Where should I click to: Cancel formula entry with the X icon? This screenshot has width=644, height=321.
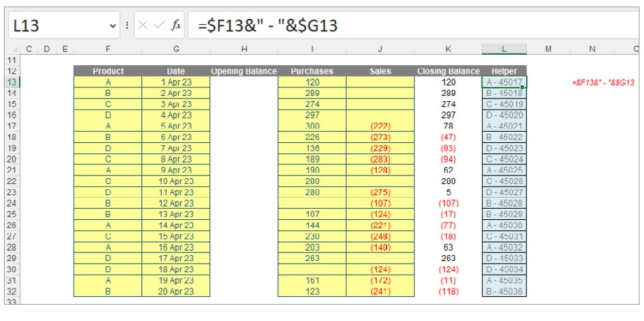point(143,25)
